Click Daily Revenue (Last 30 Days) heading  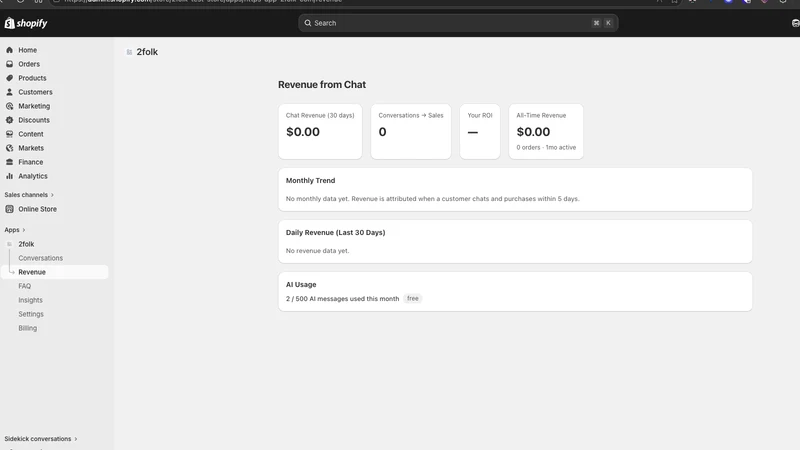pyautogui.click(x=335, y=233)
